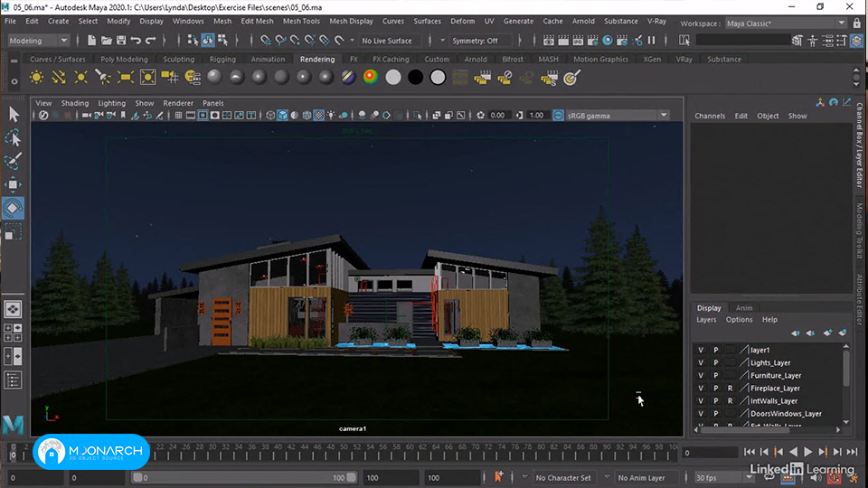The height and width of the screenshot is (488, 868).
Task: Assign the ramp shader color ball
Action: pos(371,78)
